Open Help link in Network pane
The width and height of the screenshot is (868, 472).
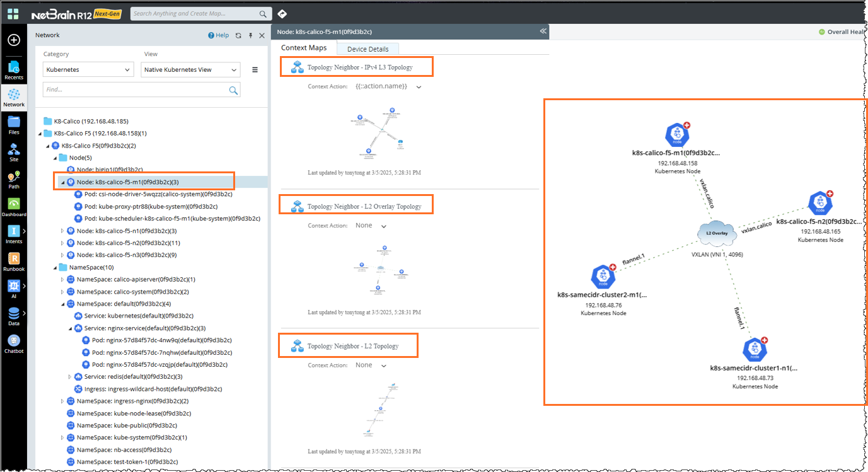click(219, 36)
